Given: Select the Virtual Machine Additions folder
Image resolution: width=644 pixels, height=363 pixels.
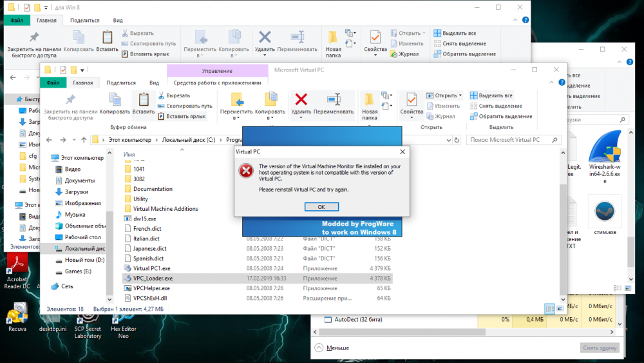Looking at the screenshot, I should pos(166,209).
